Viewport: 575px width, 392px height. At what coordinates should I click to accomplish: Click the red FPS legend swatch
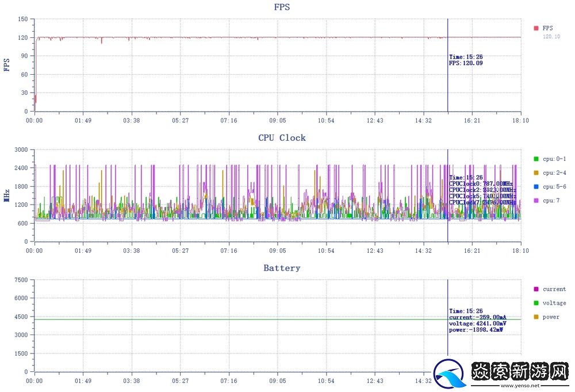(x=536, y=28)
